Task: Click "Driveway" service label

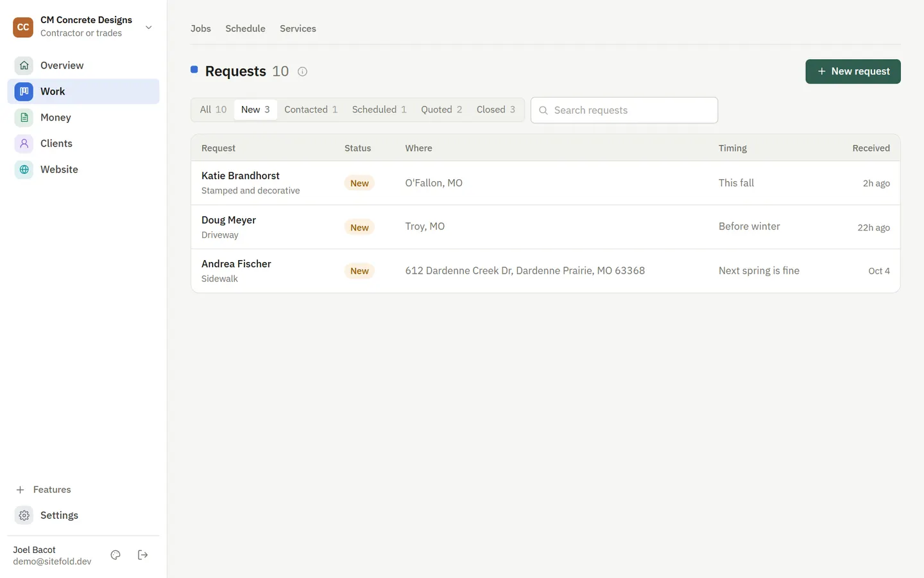Action: (219, 235)
